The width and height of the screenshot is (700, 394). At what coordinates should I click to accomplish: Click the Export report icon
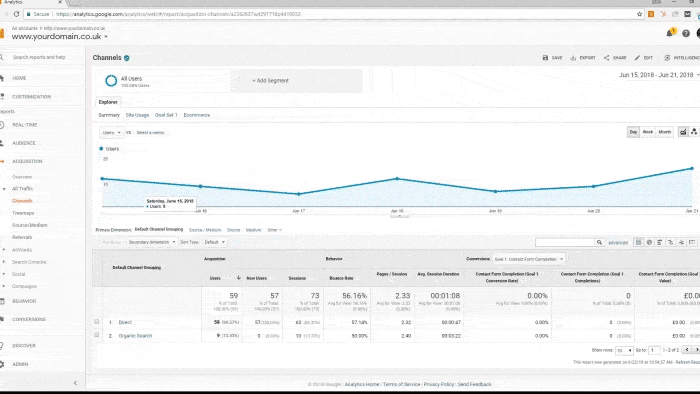tap(573, 58)
